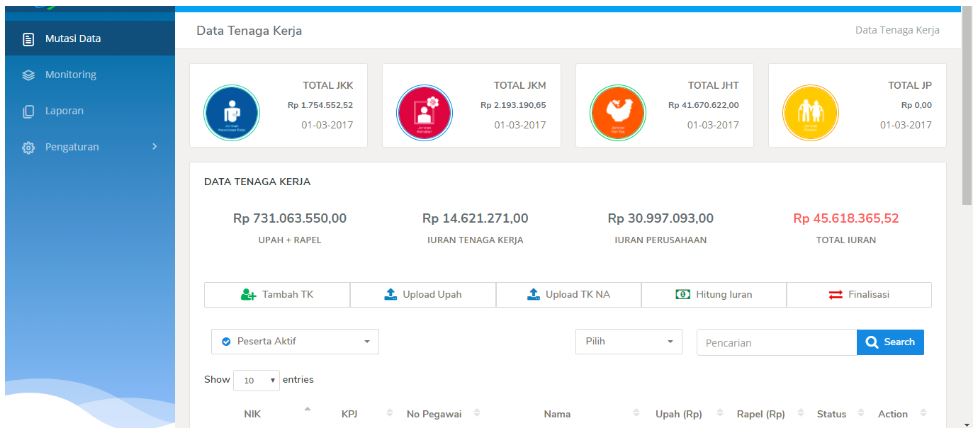Click the Data Tenaga Kerja breadcrumb link

pos(897,30)
